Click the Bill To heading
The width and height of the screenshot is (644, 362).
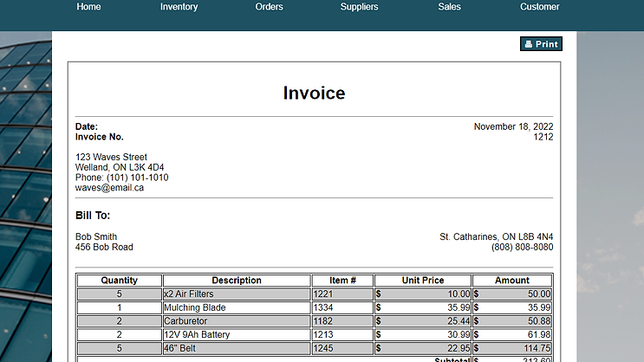click(x=93, y=216)
